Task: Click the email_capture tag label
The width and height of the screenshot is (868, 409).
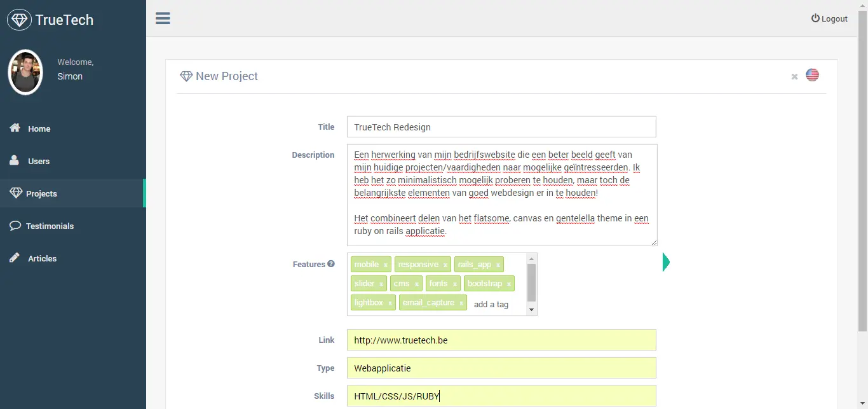Action: coord(428,303)
